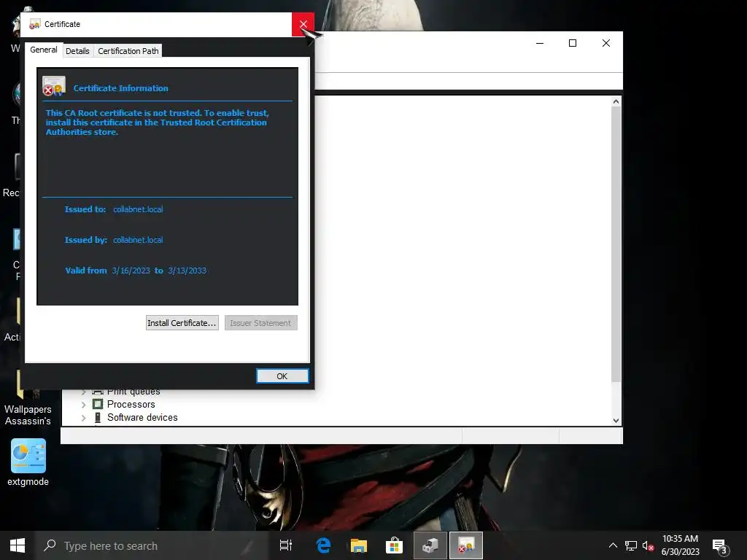Select the General tab
The height and width of the screenshot is (560, 747).
43,50
